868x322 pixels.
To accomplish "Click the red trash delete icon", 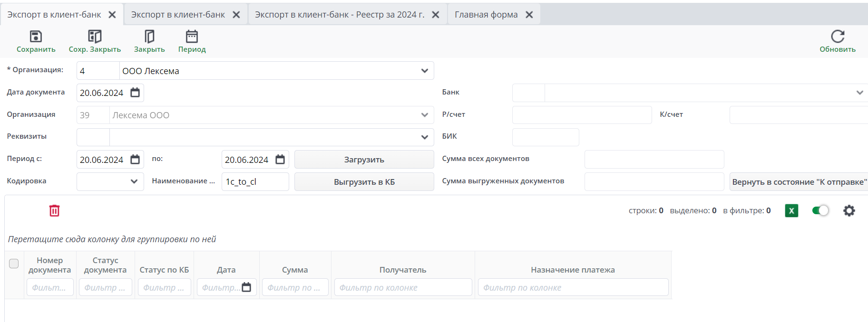I will 55,210.
